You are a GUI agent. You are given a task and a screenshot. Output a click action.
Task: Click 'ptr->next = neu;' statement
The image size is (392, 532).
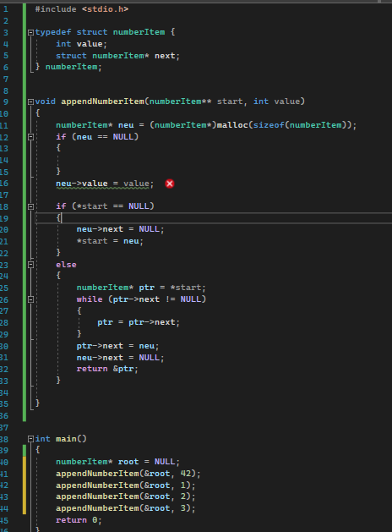117,346
